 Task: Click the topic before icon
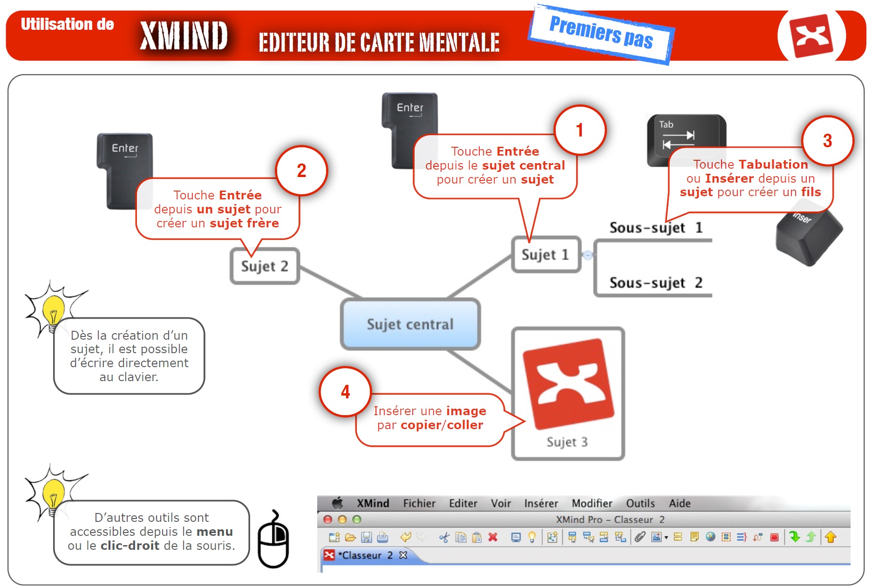click(x=604, y=537)
